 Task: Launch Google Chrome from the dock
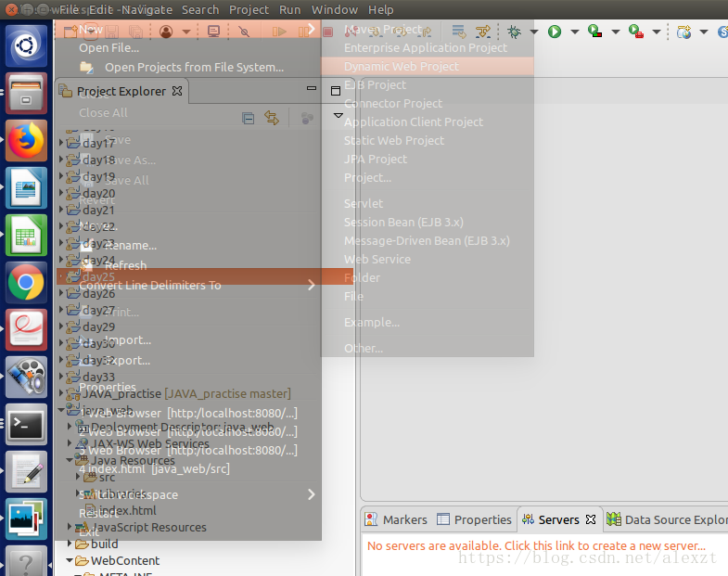click(26, 282)
